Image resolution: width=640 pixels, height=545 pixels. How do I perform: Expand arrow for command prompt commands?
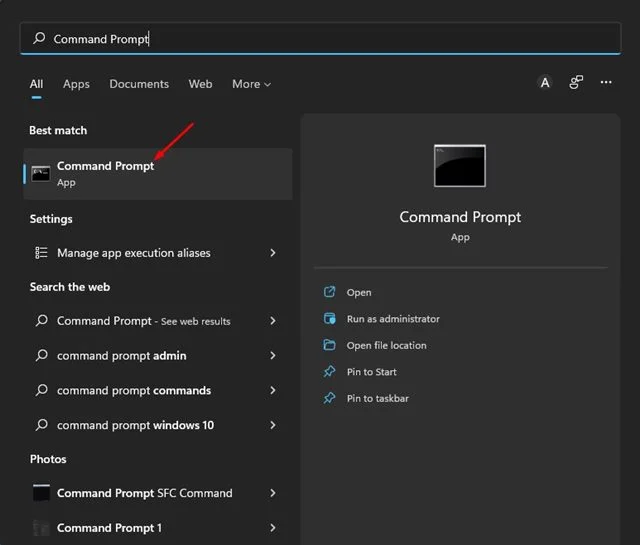273,390
